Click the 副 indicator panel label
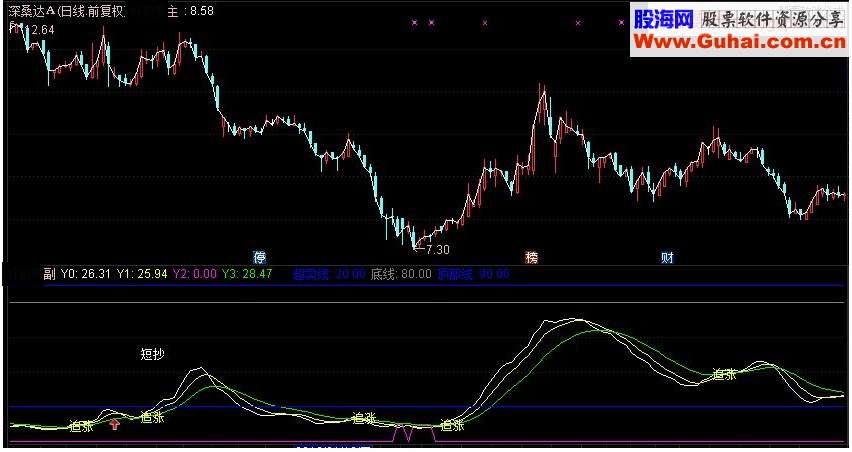The width and height of the screenshot is (852, 452). [x=49, y=274]
